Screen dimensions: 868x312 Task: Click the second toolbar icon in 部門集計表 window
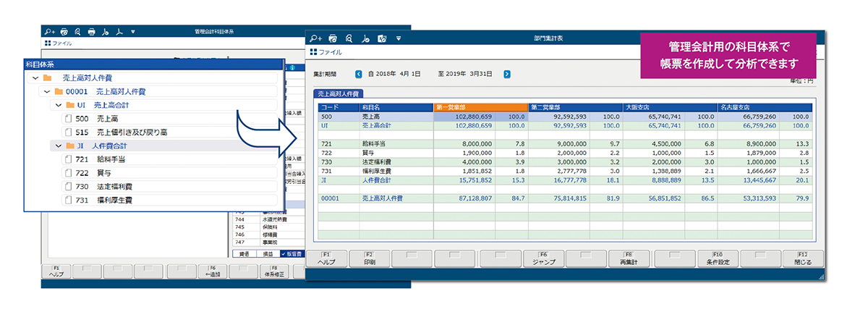[333, 38]
